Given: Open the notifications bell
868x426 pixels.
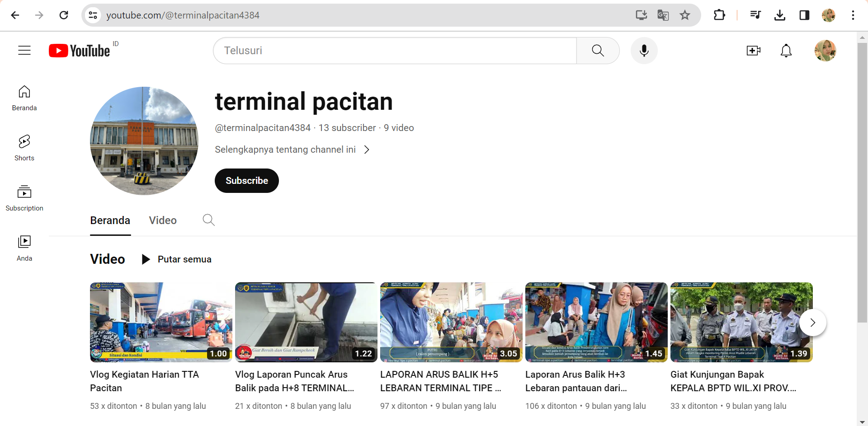Looking at the screenshot, I should coord(786,51).
